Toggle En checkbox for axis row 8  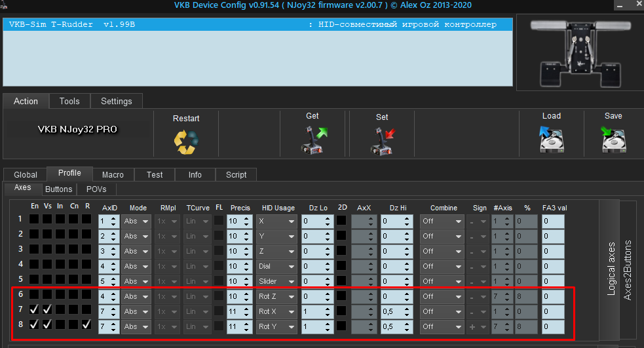[34, 324]
